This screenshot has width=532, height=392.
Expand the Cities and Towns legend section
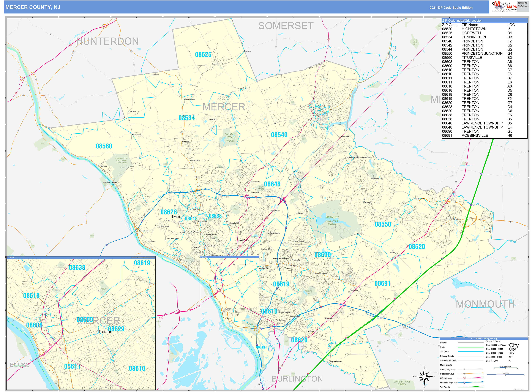tap(493, 341)
